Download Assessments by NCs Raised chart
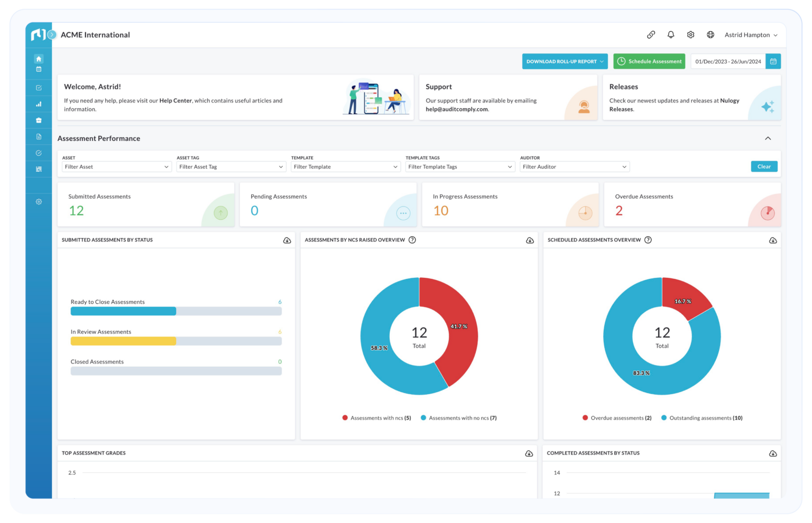812x523 pixels. (x=530, y=240)
